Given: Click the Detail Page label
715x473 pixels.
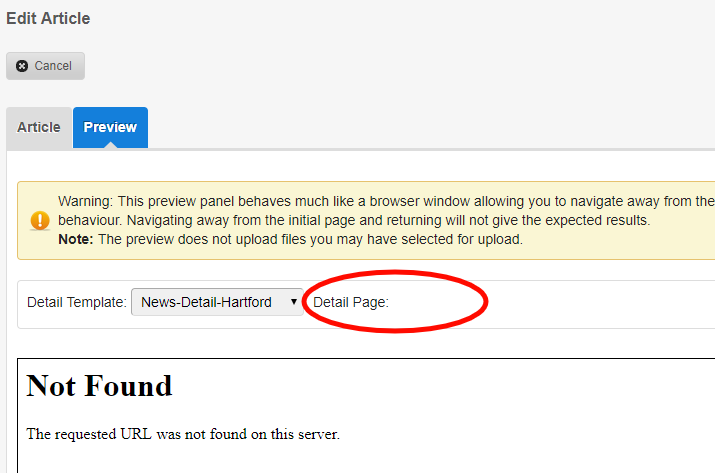Looking at the screenshot, I should click(350, 302).
